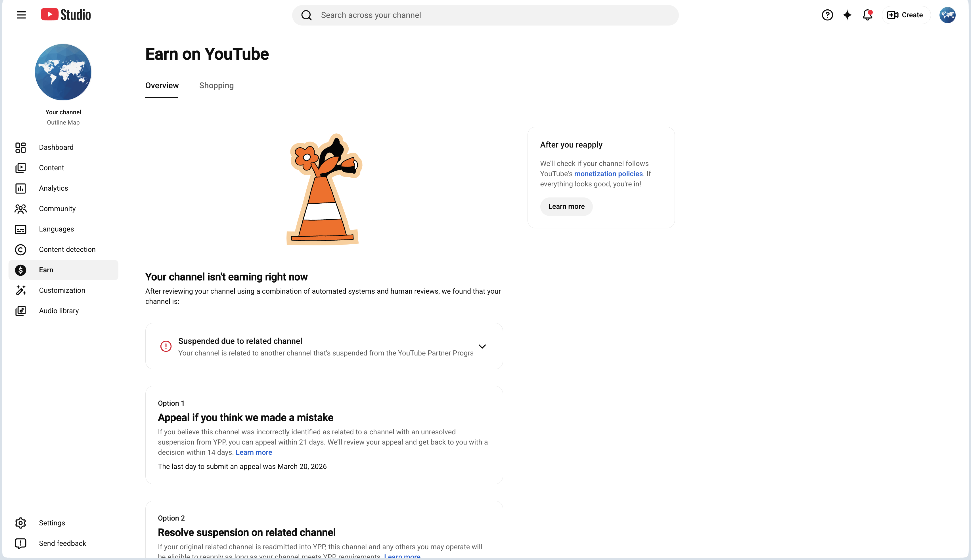The height and width of the screenshot is (560, 971).
Task: Click the search across your channel field
Action: (485, 15)
